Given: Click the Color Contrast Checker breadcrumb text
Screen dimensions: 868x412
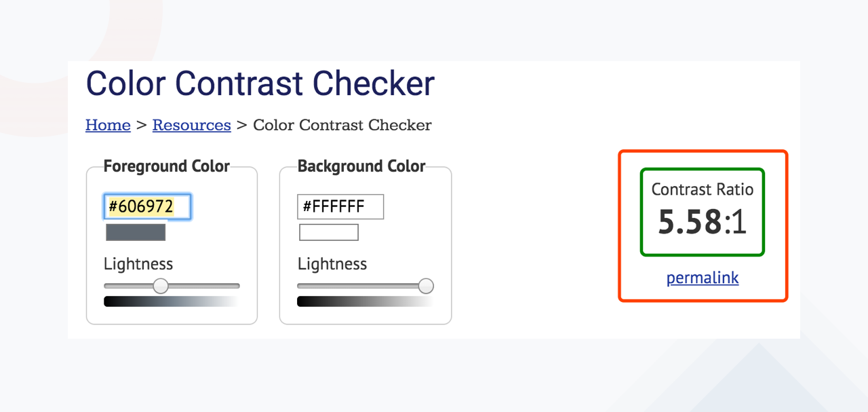Looking at the screenshot, I should pos(342,125).
